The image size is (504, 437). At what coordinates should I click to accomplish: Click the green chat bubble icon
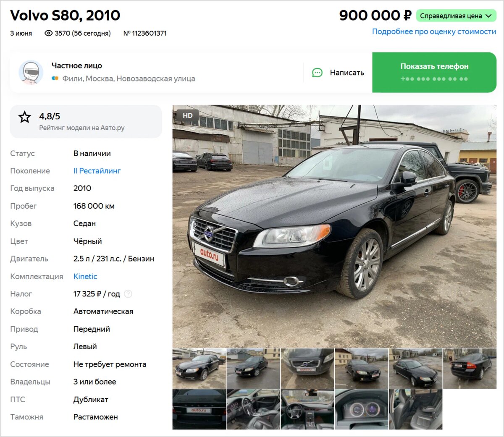tap(317, 73)
